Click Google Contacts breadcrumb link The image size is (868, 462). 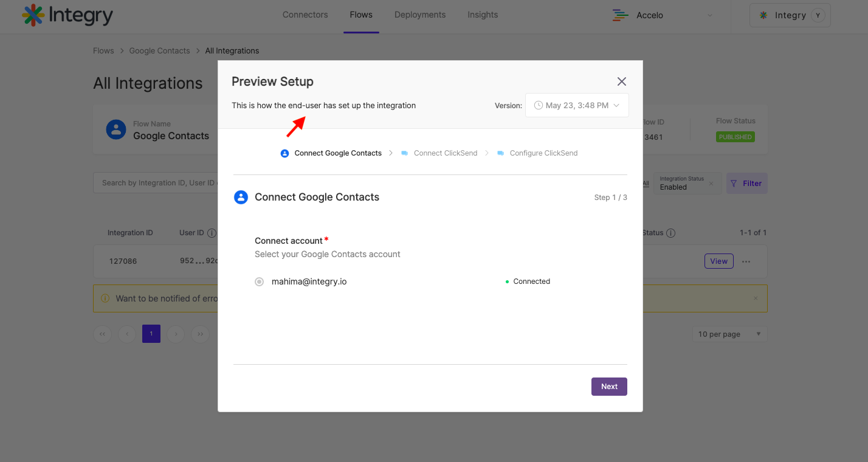coord(159,50)
